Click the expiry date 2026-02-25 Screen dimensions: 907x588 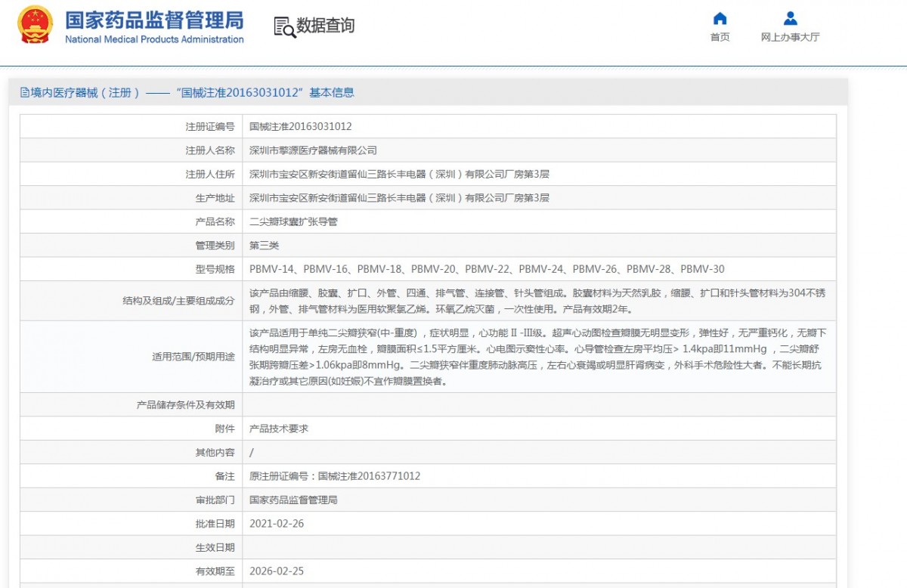[x=277, y=571]
